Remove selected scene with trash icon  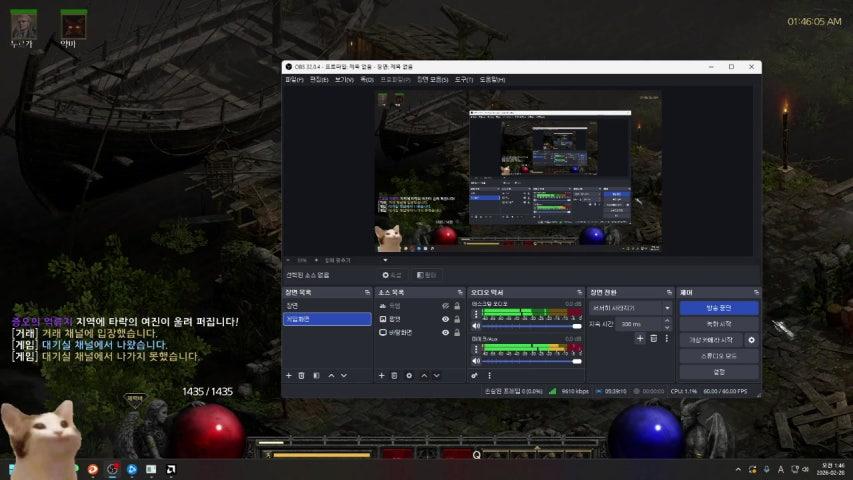coord(301,376)
